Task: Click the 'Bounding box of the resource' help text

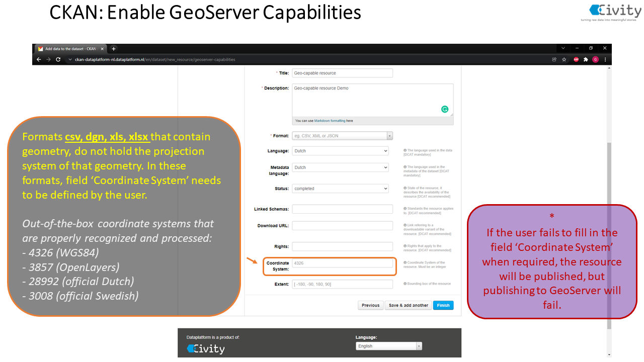Action: click(x=429, y=284)
